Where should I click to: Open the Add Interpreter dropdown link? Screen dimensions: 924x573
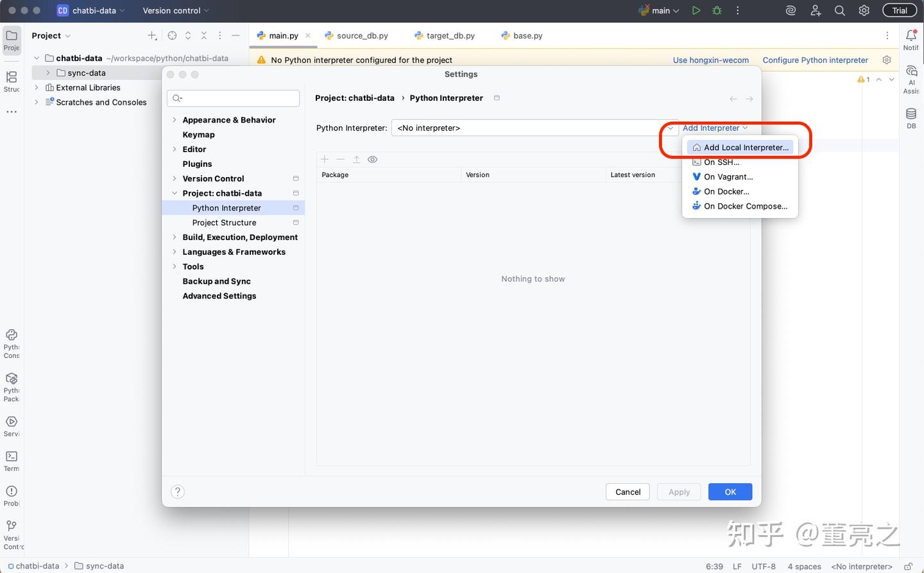(715, 128)
